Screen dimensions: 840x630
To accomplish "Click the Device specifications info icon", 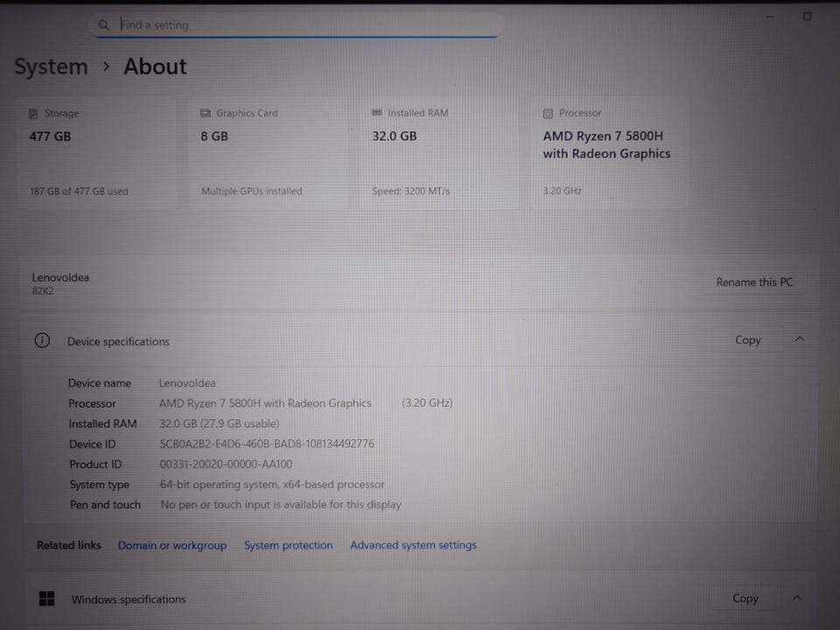I will [x=42, y=340].
